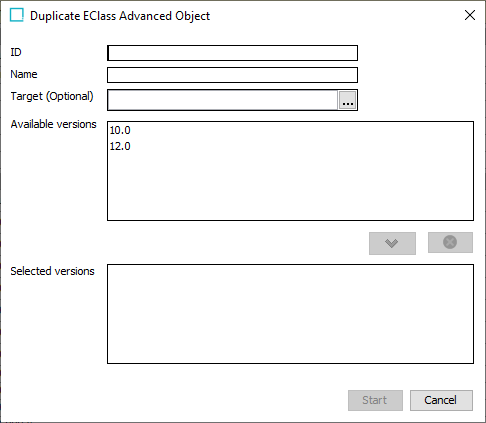Click empty area of Available versions list
The width and height of the screenshot is (486, 423).
[290, 187]
